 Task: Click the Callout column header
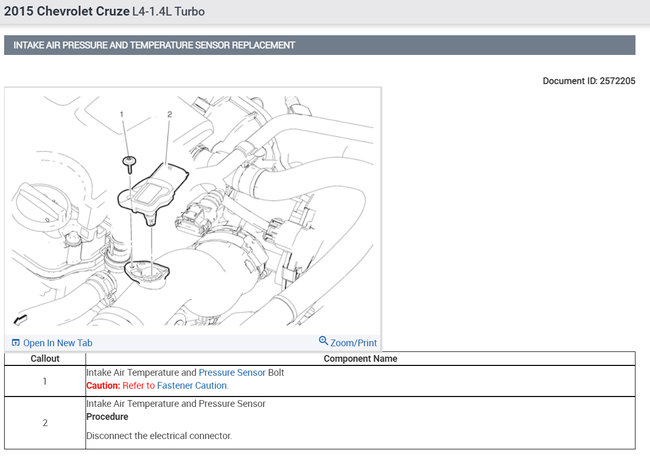click(x=45, y=358)
